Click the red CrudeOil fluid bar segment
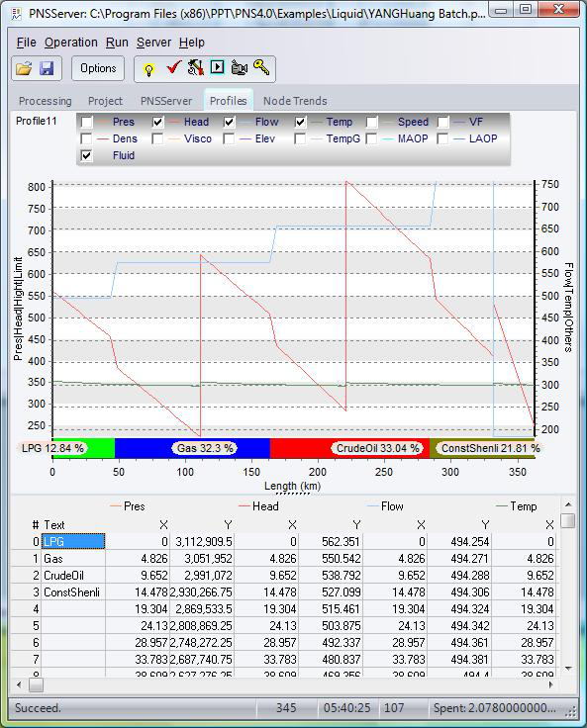 click(349, 448)
